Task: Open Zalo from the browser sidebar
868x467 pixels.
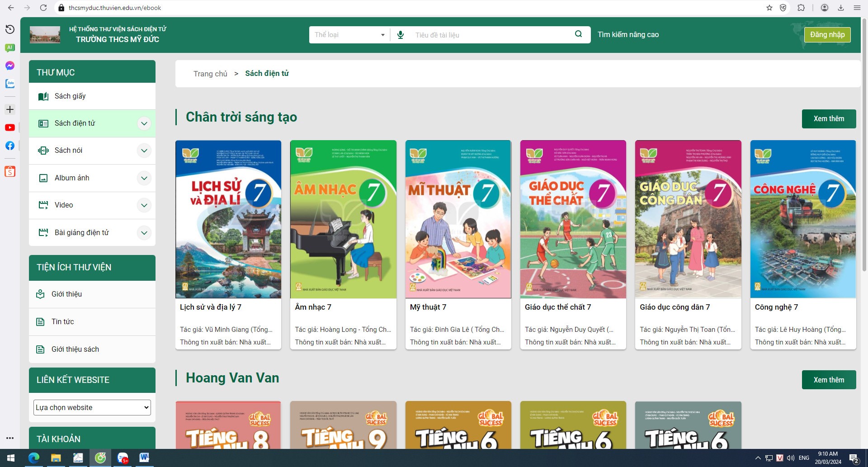Action: [10, 84]
